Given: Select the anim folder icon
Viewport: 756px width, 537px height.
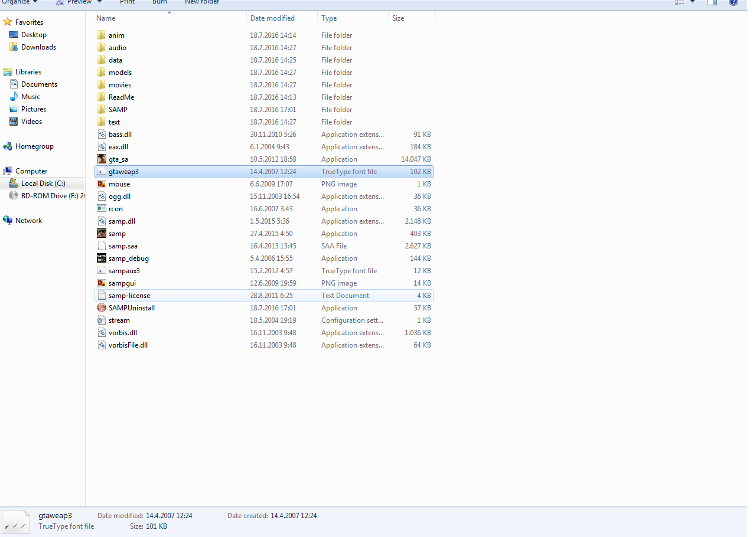Looking at the screenshot, I should click(101, 35).
